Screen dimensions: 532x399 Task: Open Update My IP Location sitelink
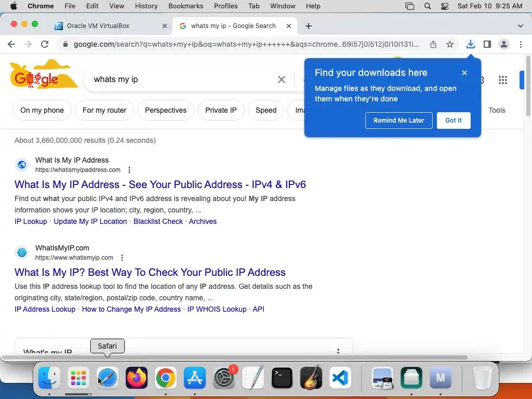click(90, 221)
